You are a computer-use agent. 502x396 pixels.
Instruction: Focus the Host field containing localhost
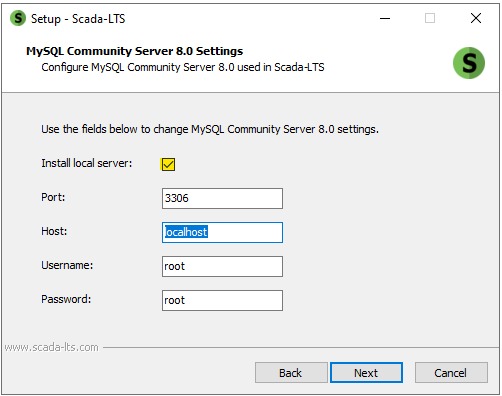click(x=222, y=232)
